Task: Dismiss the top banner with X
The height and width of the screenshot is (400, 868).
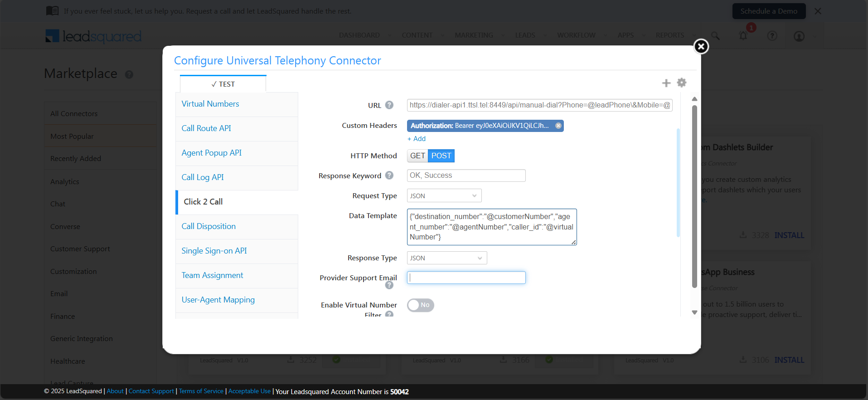Action: pyautogui.click(x=818, y=11)
